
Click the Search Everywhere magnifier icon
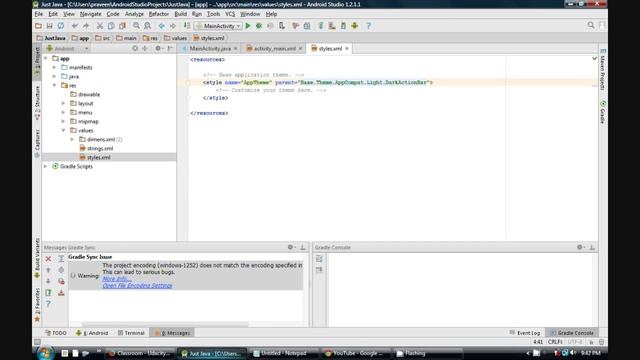point(591,25)
